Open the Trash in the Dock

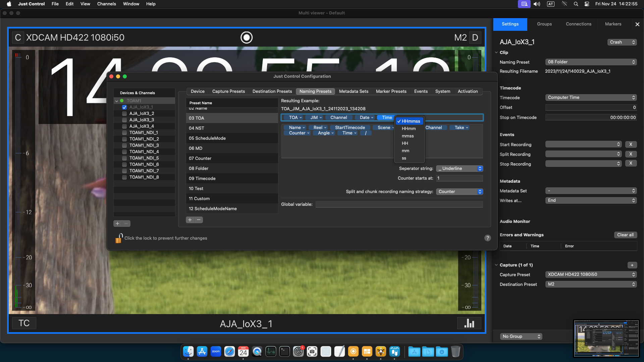coord(455,352)
